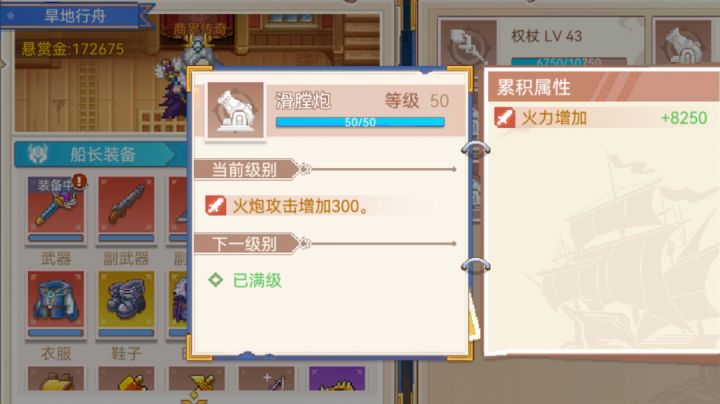720x404 pixels.
Task: Click the 权杖 scepter skill icon
Action: point(468,44)
